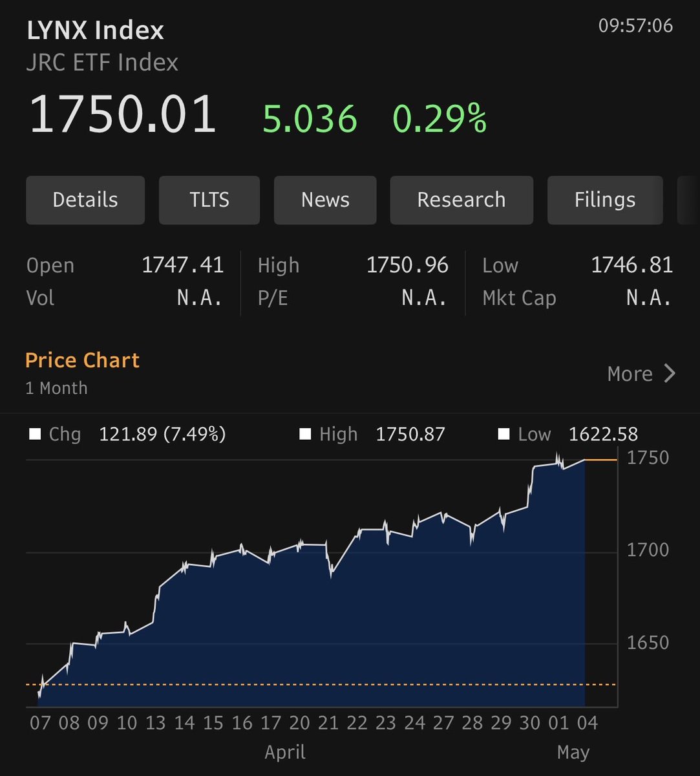This screenshot has width=700, height=776.
Task: Tap the percentage change 0.29%
Action: pyautogui.click(x=440, y=120)
